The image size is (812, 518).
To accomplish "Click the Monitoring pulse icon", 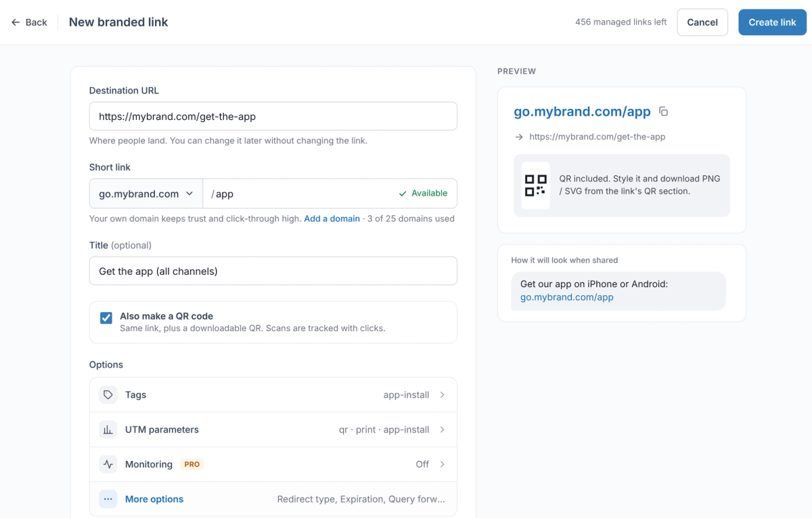I will 108,465.
